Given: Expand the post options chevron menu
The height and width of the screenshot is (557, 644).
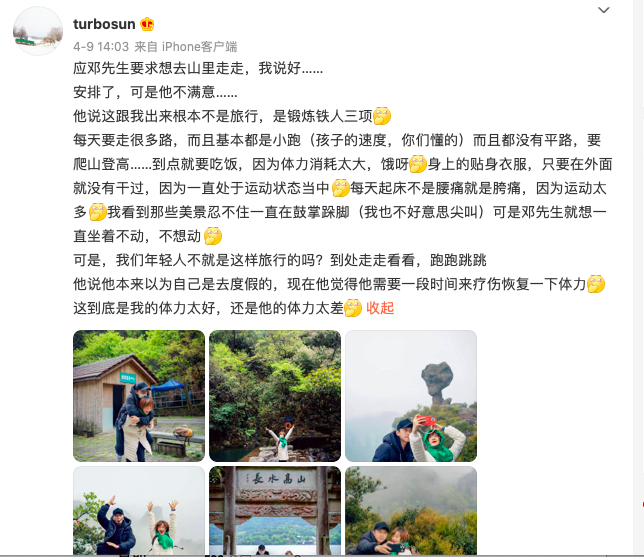Looking at the screenshot, I should [603, 10].
